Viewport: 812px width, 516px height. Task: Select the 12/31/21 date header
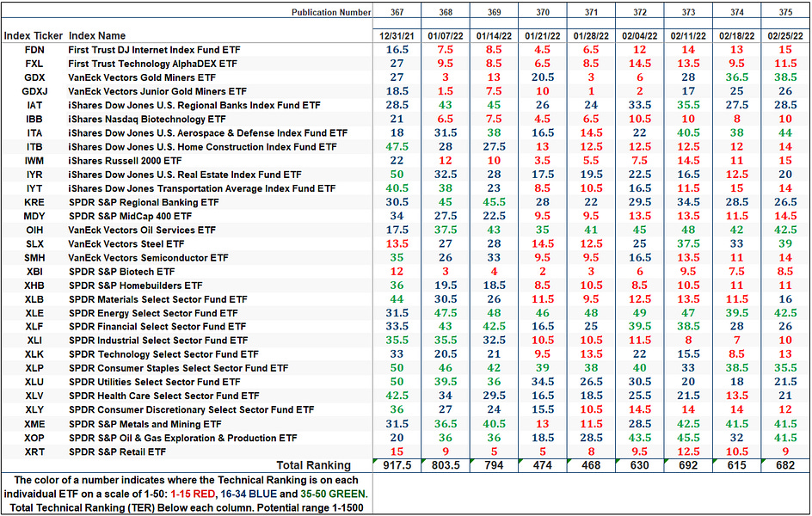397,36
